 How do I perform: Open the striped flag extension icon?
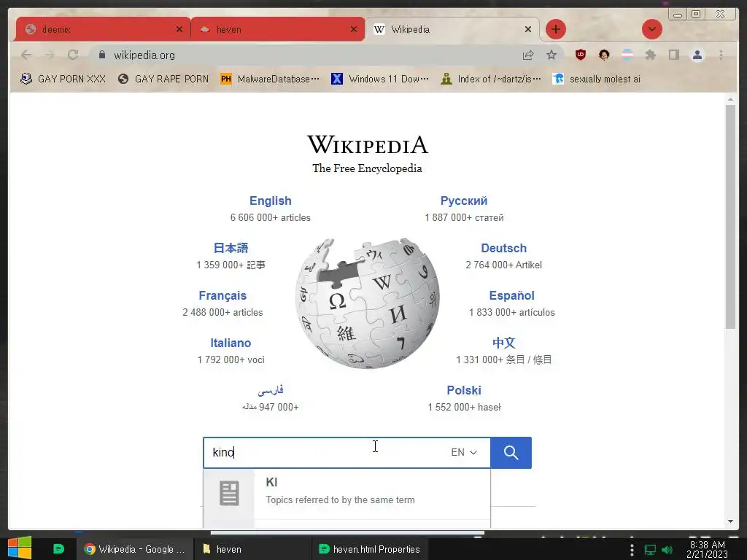click(627, 55)
